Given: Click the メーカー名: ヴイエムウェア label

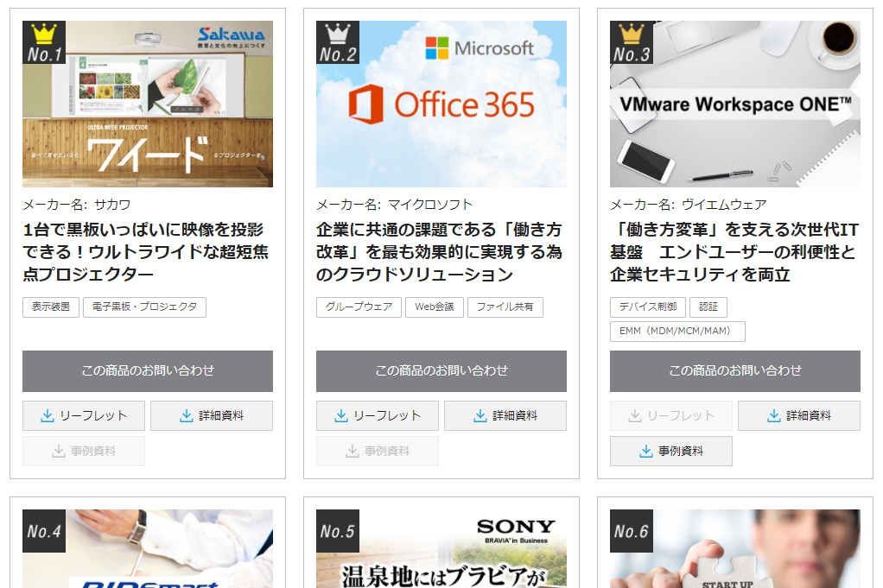Looking at the screenshot, I should (x=688, y=205).
